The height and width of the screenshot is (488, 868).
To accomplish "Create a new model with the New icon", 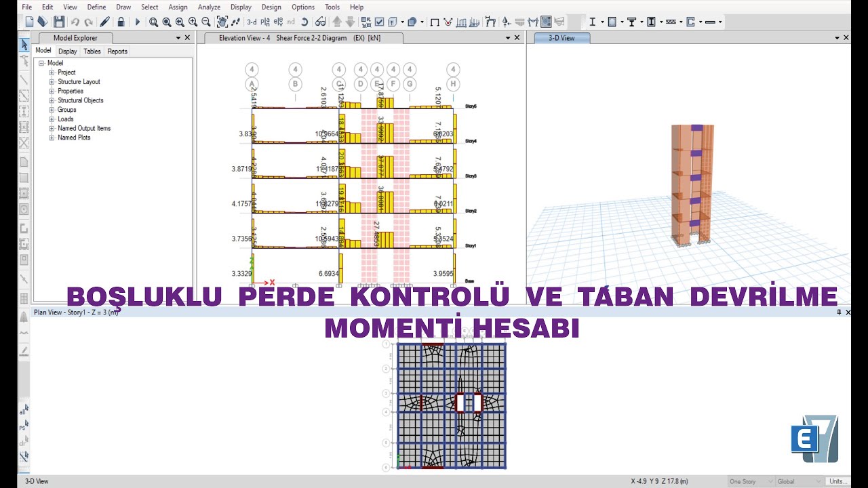I will tap(29, 22).
